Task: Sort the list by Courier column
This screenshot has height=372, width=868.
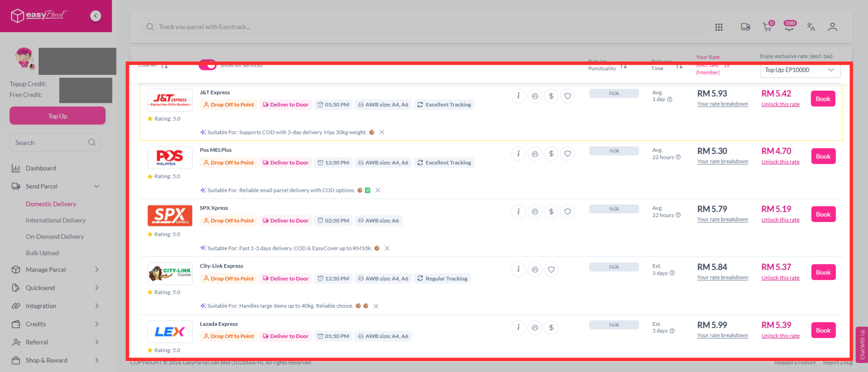Action: pos(164,65)
